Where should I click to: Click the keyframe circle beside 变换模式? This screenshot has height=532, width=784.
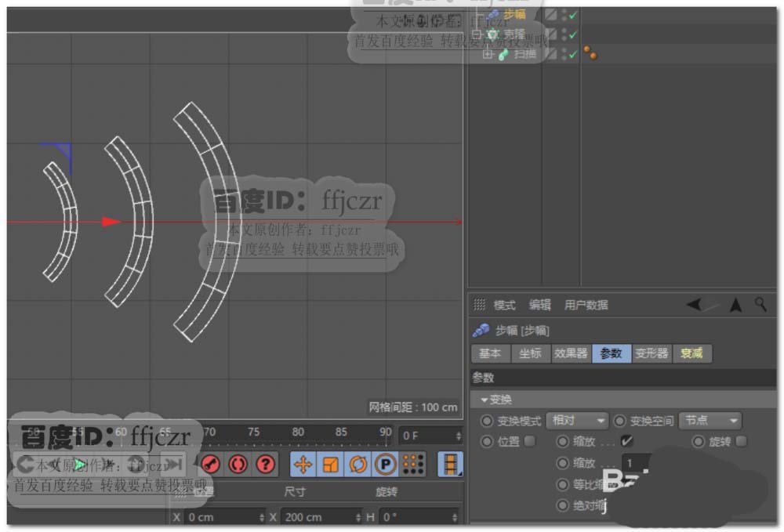(x=487, y=421)
